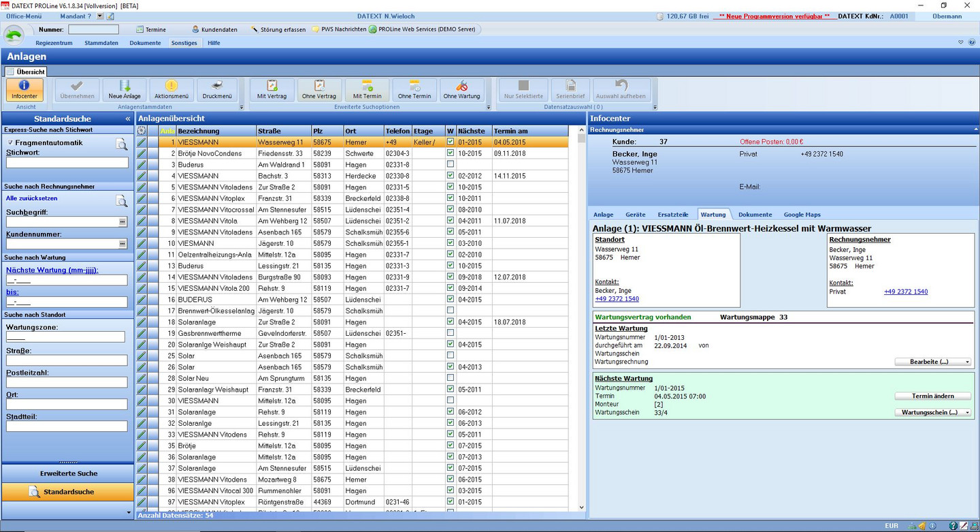Click into the Nummer input field
This screenshot has height=532, width=980.
click(93, 29)
